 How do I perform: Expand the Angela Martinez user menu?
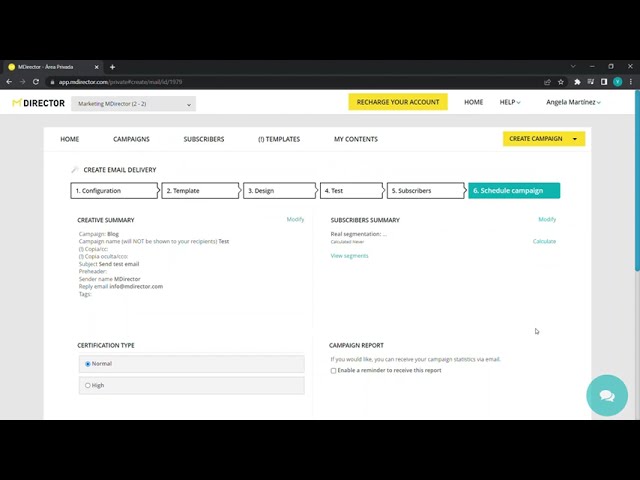point(573,102)
